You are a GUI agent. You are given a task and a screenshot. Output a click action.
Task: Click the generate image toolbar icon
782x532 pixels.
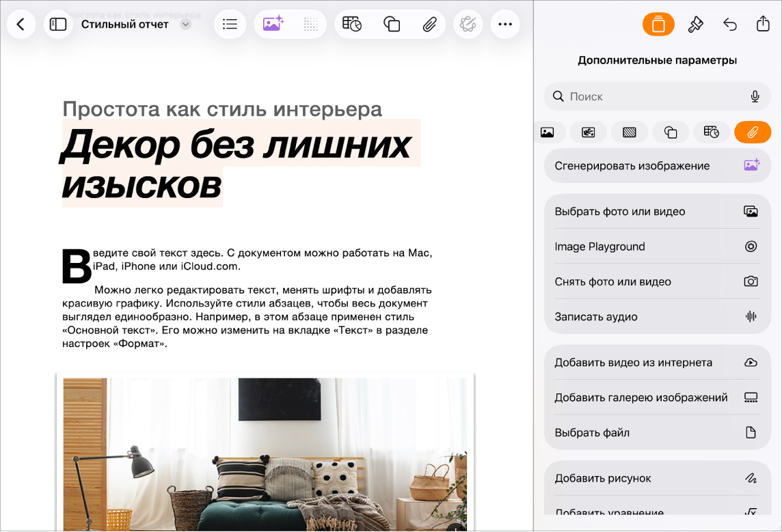pyautogui.click(x=273, y=24)
